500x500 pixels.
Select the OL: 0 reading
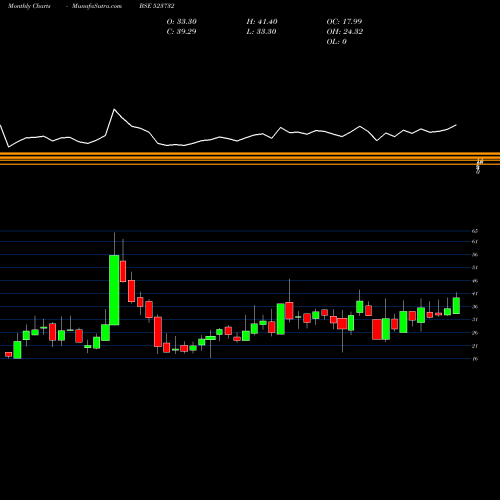tap(337, 42)
